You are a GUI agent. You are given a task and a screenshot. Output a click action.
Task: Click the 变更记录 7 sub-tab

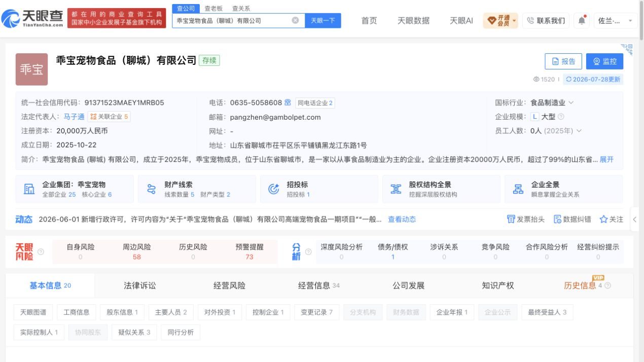(x=316, y=312)
